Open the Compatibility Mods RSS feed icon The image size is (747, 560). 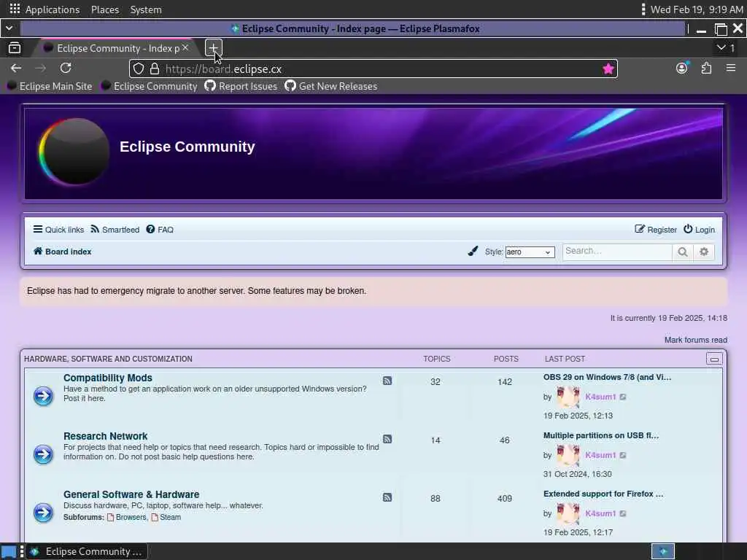[x=387, y=381]
